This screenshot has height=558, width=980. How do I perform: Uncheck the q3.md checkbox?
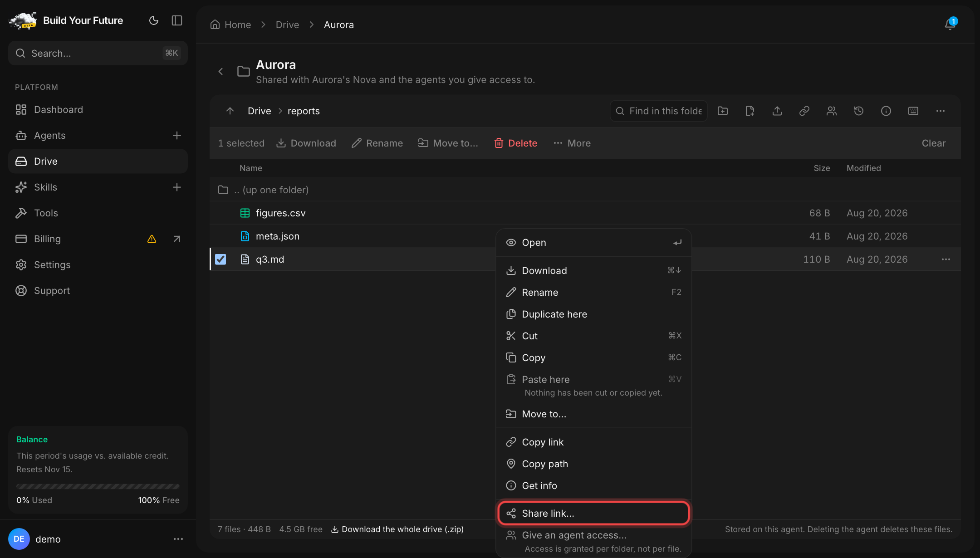[220, 259]
